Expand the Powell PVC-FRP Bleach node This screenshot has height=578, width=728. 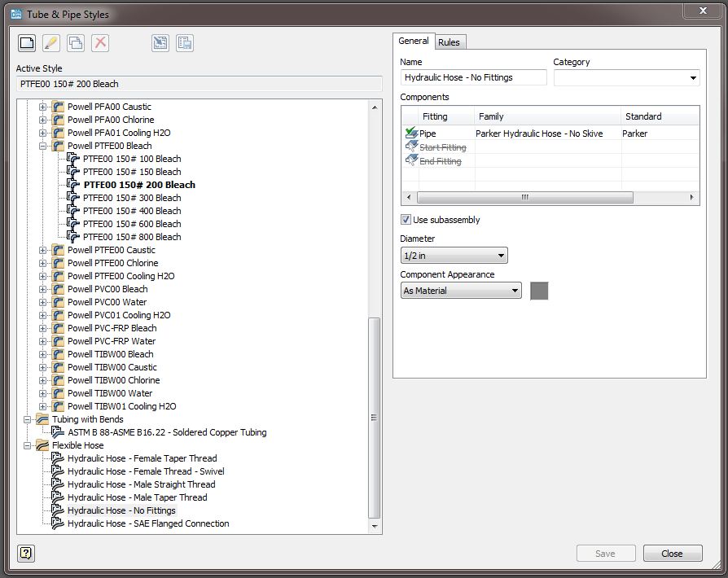click(x=42, y=328)
